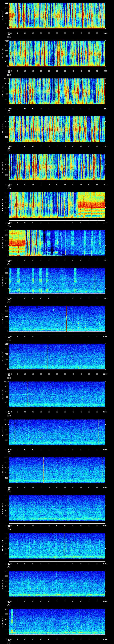Click red spike near 12 seconds in 15:11:00 panel

point(28,394)
